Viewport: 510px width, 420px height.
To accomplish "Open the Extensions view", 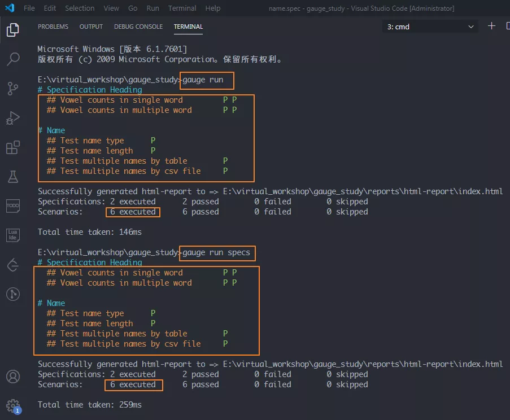I will click(x=12, y=147).
